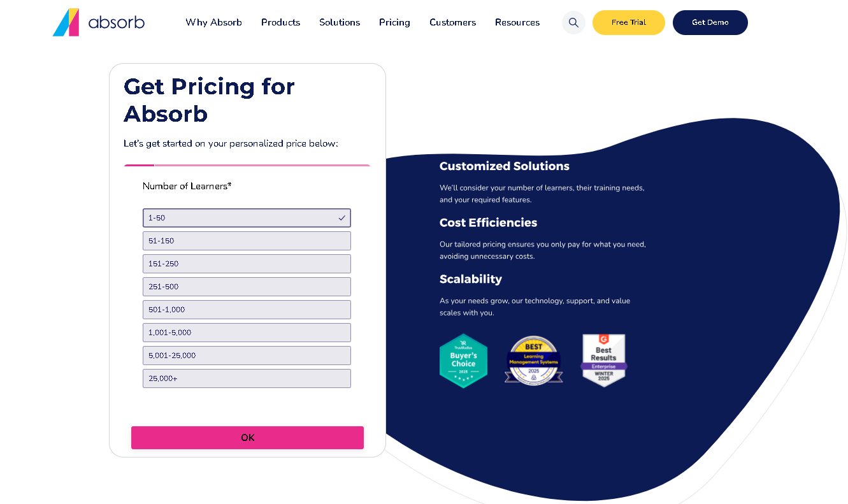Expand the Solutions navigation menu
Viewport: 848px width, 504px height.
click(x=340, y=22)
